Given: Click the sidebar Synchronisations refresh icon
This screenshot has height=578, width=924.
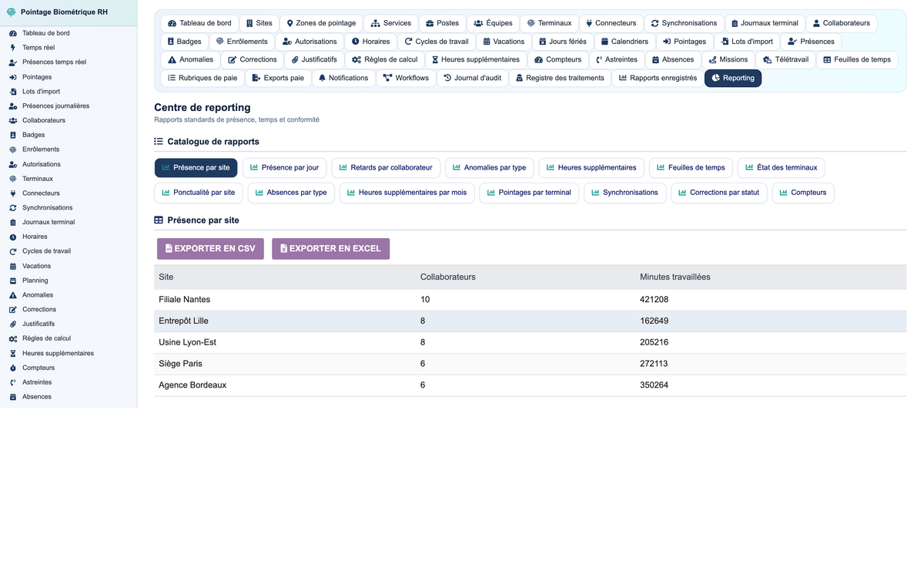Looking at the screenshot, I should (x=13, y=208).
